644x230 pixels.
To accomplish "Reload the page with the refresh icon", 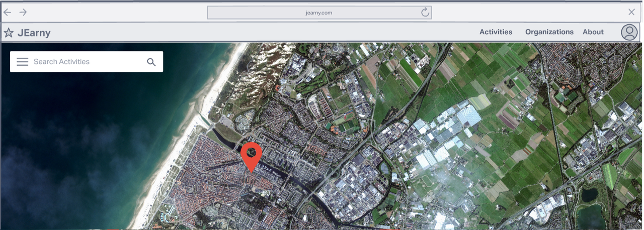I will (x=425, y=13).
